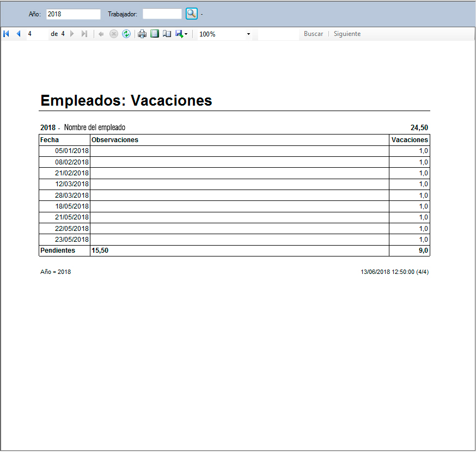Select the date 08/02/2018
Image resolution: width=476 pixels, height=452 pixels.
click(x=72, y=162)
